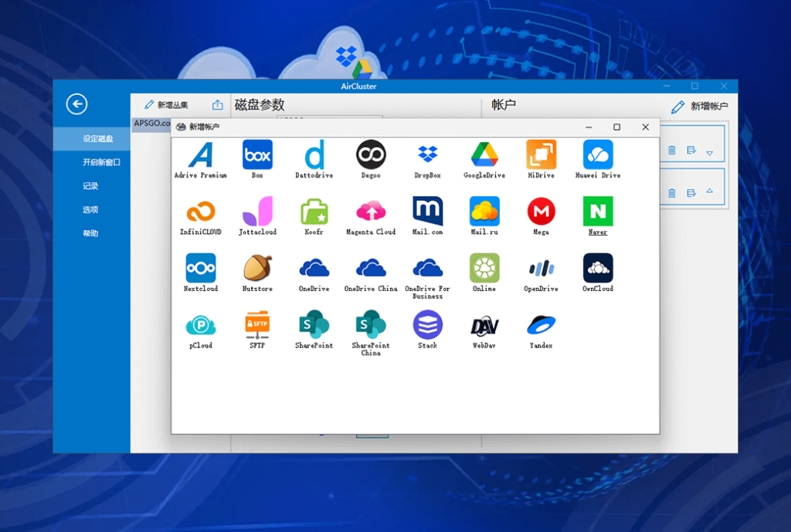This screenshot has height=532, width=791.
Task: Maximize the 新增帐户 dialog
Action: click(616, 127)
